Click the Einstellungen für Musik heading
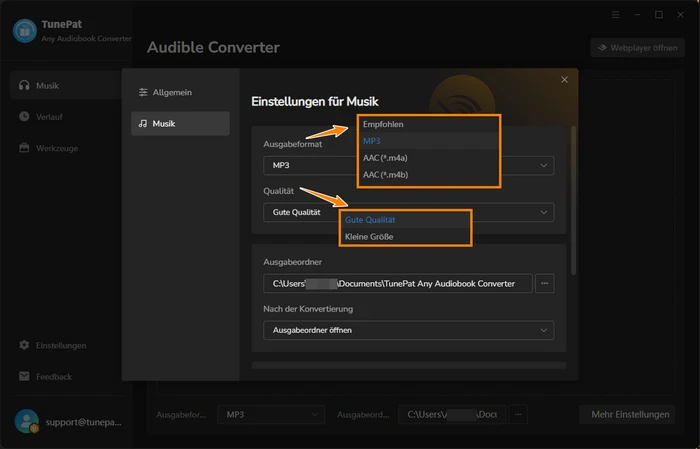Viewport: 700px width, 449px height. click(315, 101)
